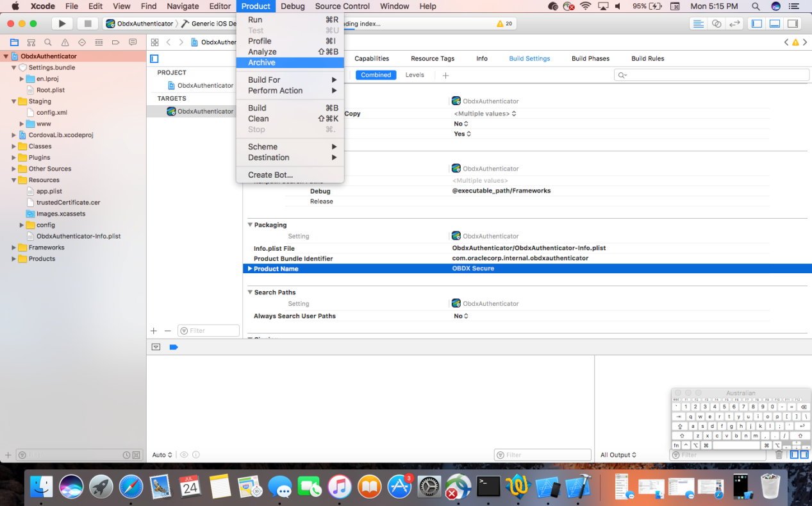Select the Assistant editor mode
Viewport: 812px width, 506px height.
[x=717, y=24]
